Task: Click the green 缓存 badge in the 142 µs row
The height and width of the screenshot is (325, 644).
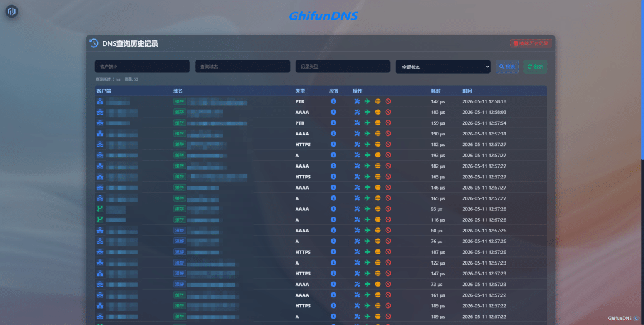Action: [179, 101]
